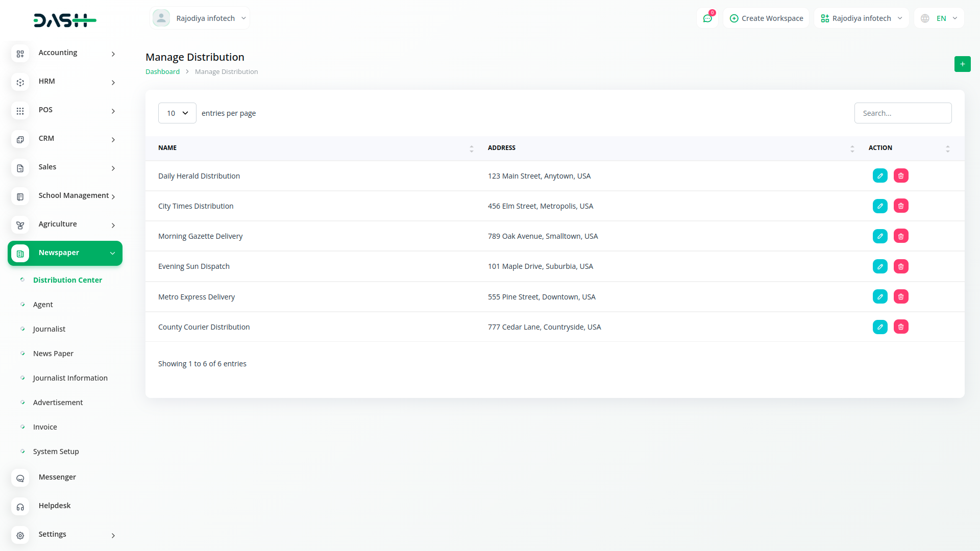The height and width of the screenshot is (551, 980).
Task: Follow the Dashboard breadcrumb link
Action: pyautogui.click(x=162, y=72)
